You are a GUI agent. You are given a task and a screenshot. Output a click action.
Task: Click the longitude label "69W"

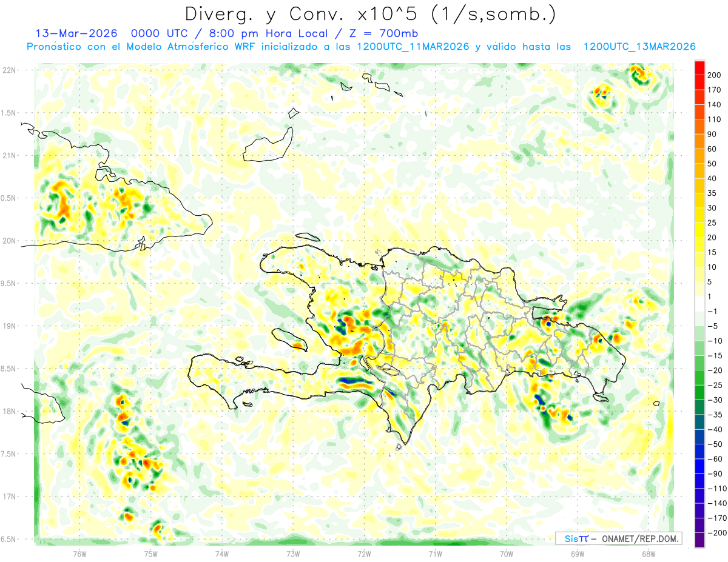[577, 554]
